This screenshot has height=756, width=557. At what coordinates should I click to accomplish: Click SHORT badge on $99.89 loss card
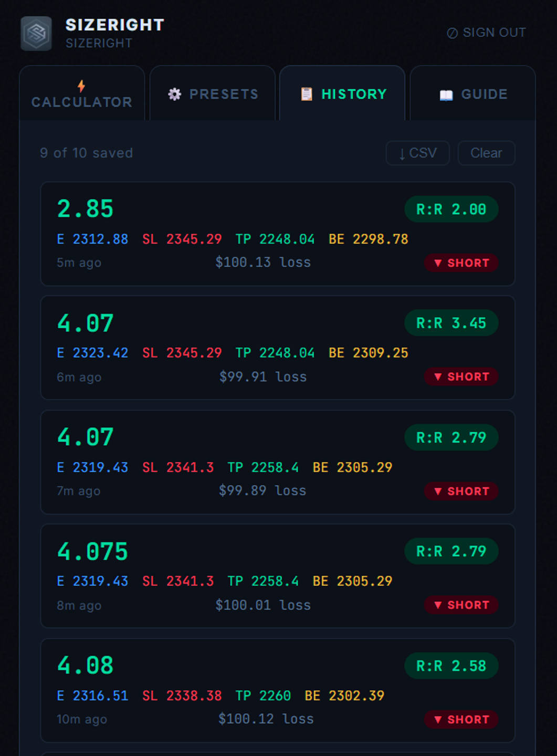[461, 491]
